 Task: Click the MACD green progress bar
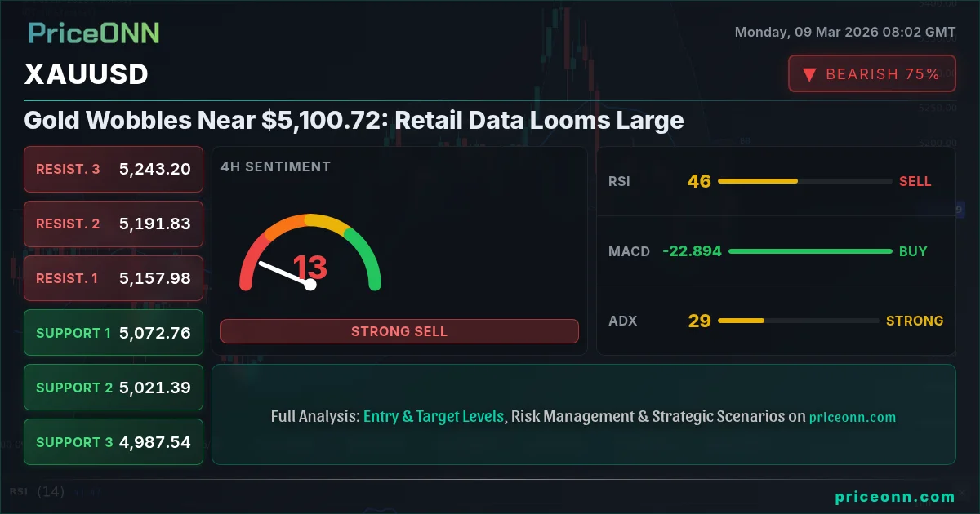coord(810,251)
